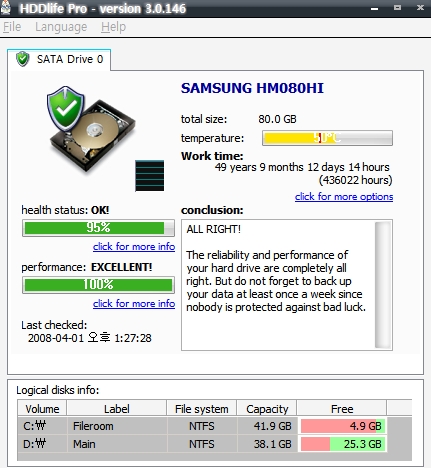Click the 95% health status bar
This screenshot has width=431, height=468.
tap(98, 228)
